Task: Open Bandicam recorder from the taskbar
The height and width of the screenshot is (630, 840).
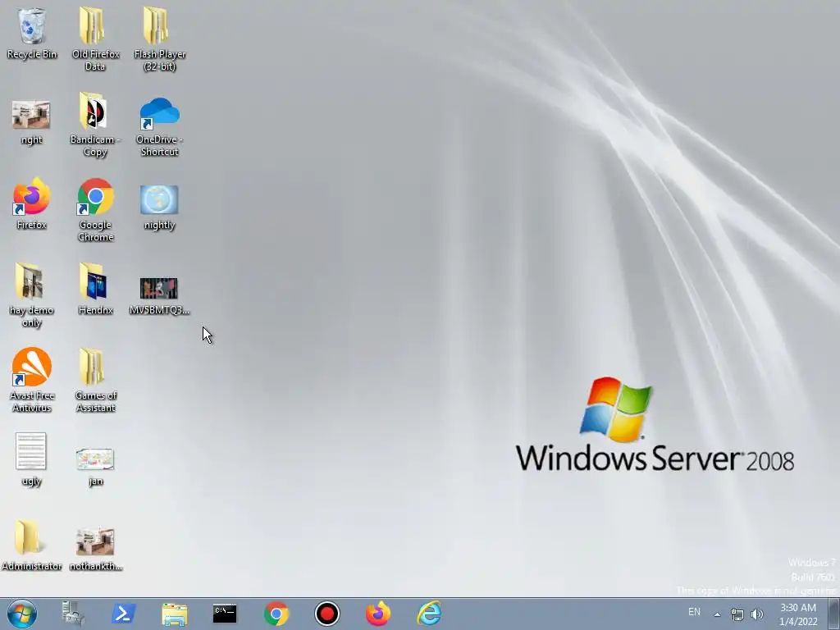Action: click(x=326, y=614)
